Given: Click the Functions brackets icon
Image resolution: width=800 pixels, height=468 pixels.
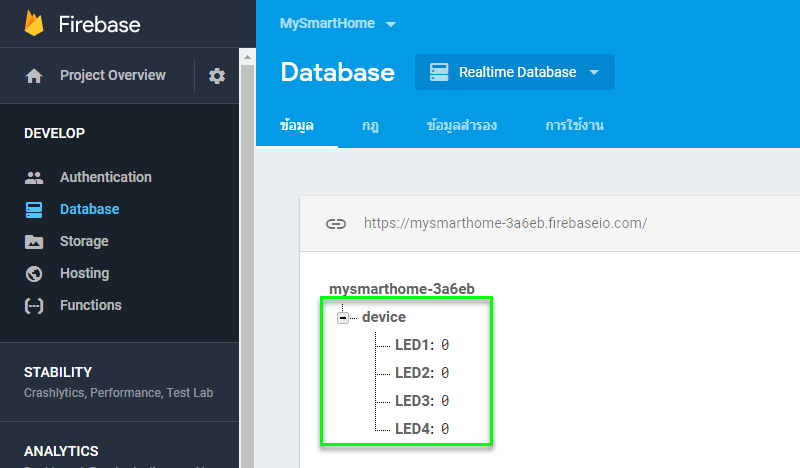Looking at the screenshot, I should click(34, 306).
